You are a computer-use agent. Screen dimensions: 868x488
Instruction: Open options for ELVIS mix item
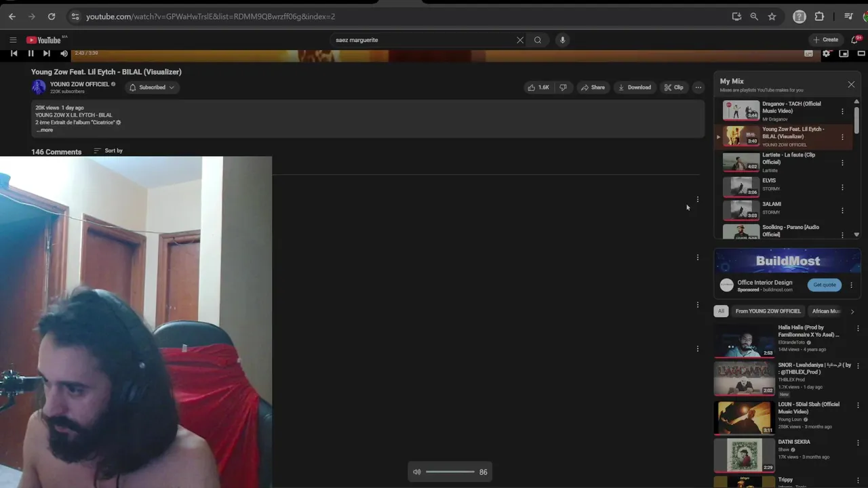point(842,187)
